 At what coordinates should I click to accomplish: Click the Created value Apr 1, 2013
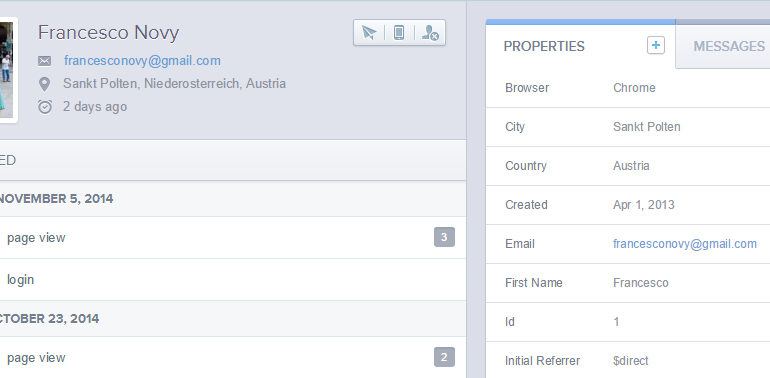tap(643, 205)
